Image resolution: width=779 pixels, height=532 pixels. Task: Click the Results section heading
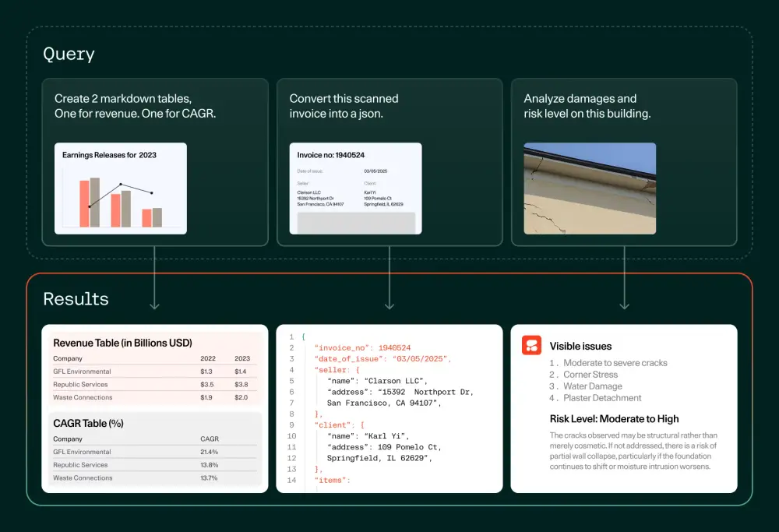76,299
